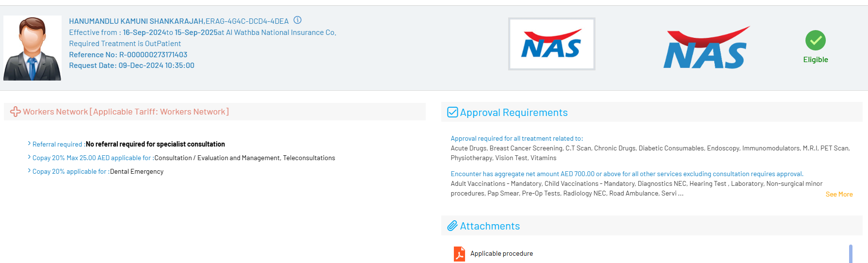Open the Applicable procedure attachment link
This screenshot has height=263, width=868.
tap(501, 254)
